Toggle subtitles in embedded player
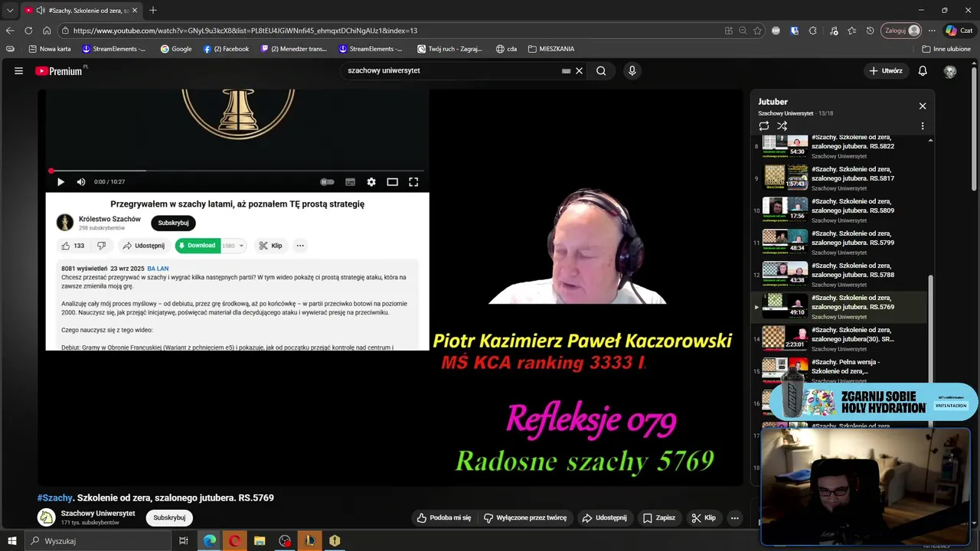The width and height of the screenshot is (980, 551). (x=350, y=182)
